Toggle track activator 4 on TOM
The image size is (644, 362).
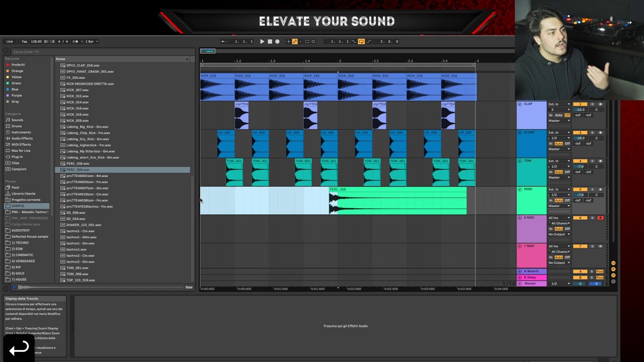tap(580, 161)
